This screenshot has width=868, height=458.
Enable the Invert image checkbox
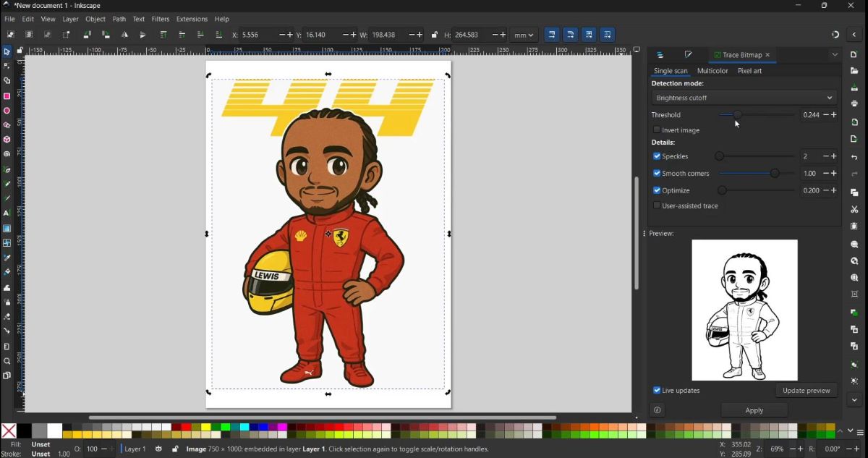click(657, 130)
